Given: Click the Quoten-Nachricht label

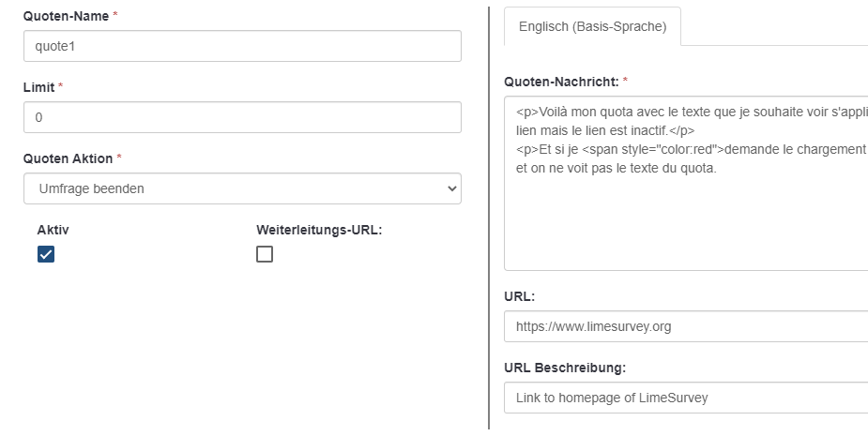Looking at the screenshot, I should pyautogui.click(x=561, y=82).
